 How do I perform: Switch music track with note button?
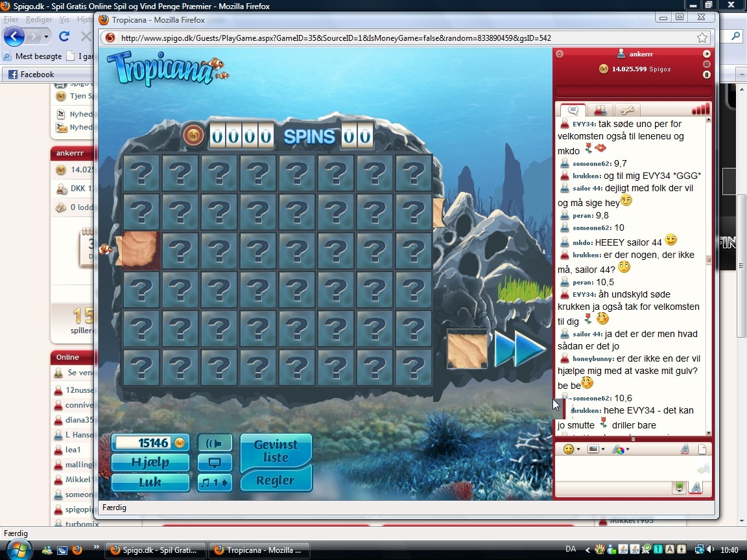tap(215, 482)
